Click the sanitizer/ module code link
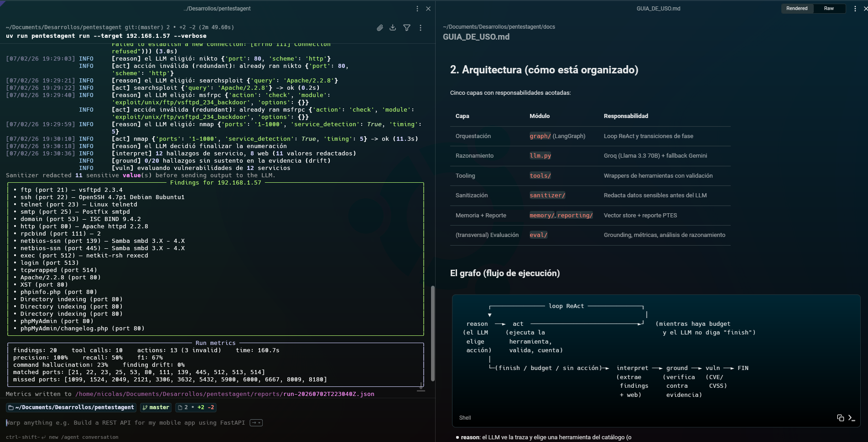The height and width of the screenshot is (442, 868). [547, 195]
